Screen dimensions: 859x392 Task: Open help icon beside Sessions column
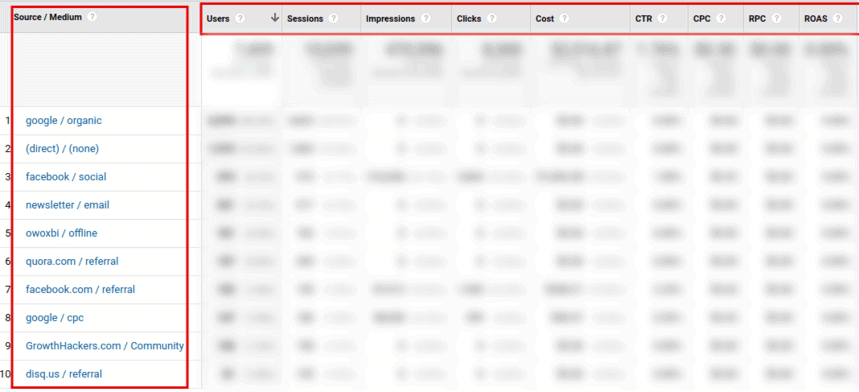[333, 19]
